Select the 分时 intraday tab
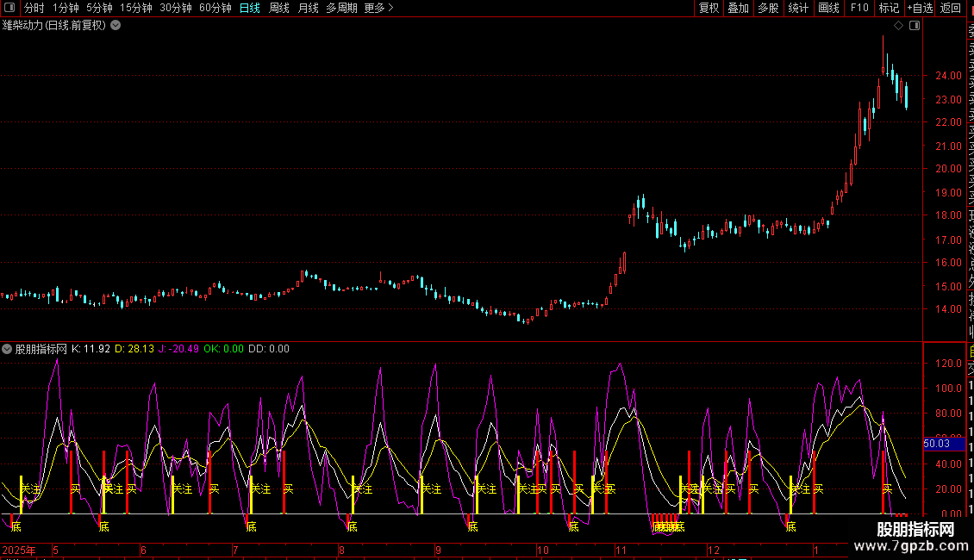The height and width of the screenshot is (560, 974). coord(34,8)
